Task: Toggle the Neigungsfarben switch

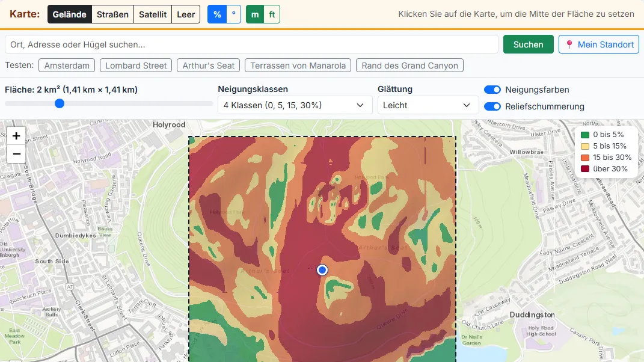Action: [492, 90]
